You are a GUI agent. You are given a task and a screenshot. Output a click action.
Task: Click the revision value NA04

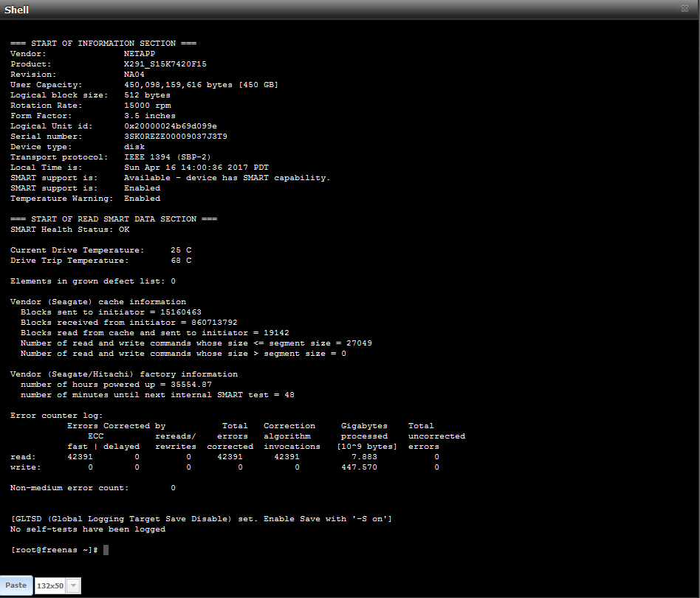(134, 74)
